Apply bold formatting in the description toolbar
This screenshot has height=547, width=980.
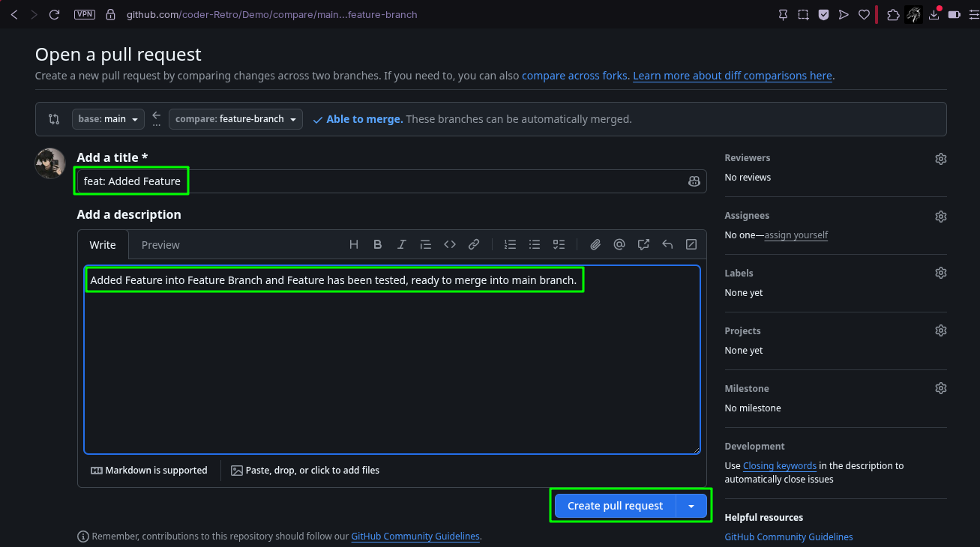pos(378,244)
